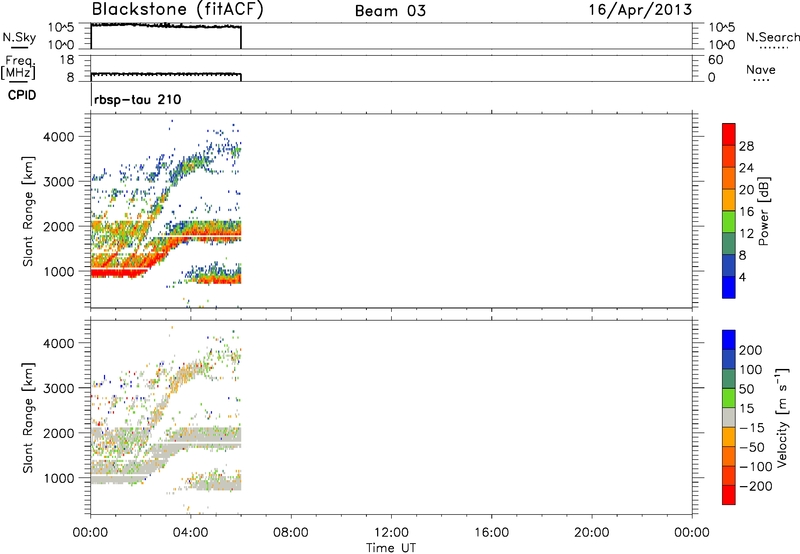
Task: Click the 12 tick on power colorbar
Action: (x=746, y=234)
